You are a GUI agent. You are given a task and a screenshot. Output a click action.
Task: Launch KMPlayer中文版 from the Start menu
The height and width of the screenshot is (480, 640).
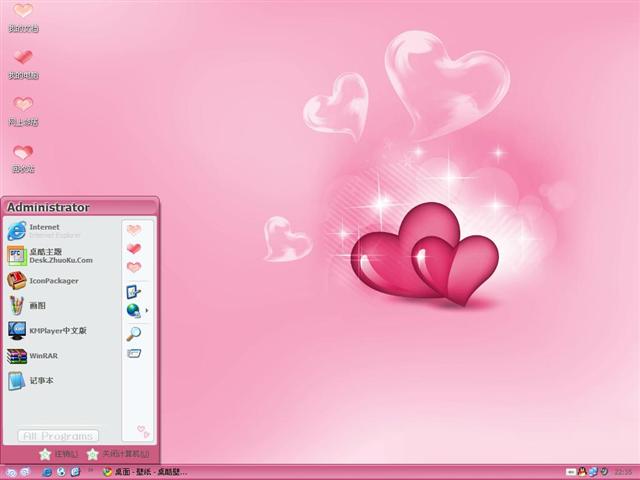pos(47,331)
